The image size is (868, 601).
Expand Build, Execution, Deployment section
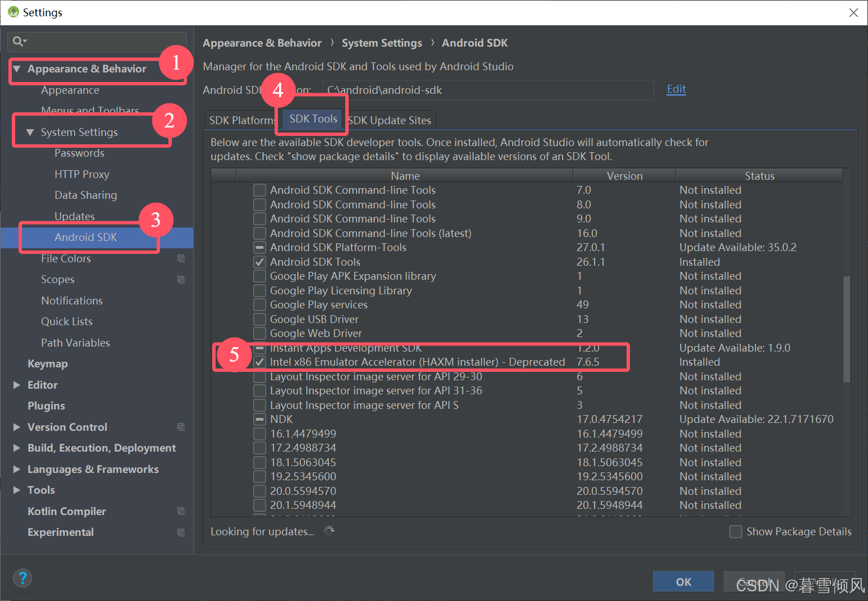[x=17, y=448]
